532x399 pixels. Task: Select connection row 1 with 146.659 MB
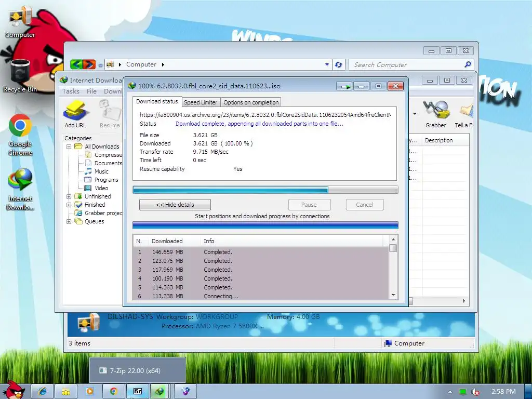point(261,252)
